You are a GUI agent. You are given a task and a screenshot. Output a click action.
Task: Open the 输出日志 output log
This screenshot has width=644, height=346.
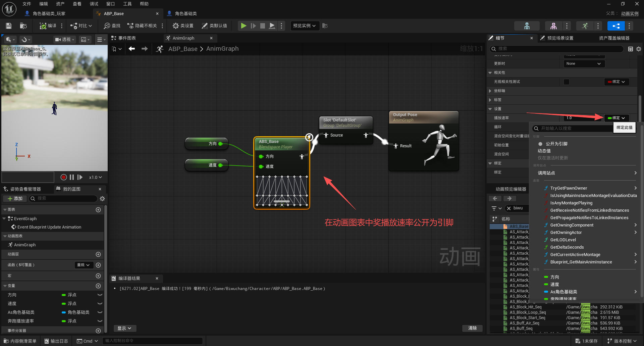56,341
